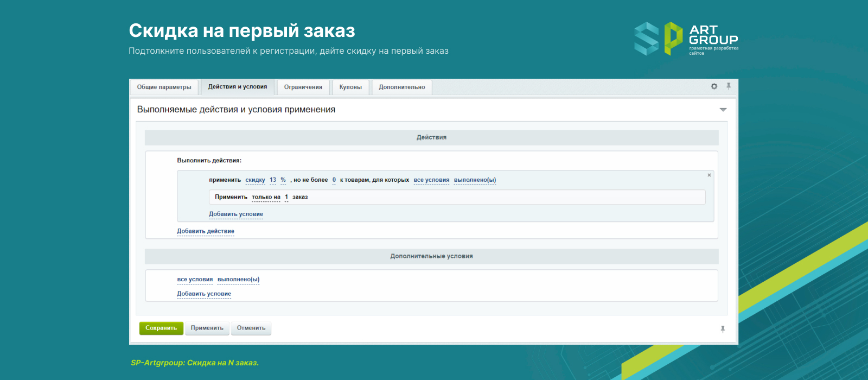Open the 'Ограничения' tab
The image size is (868, 380).
pos(303,87)
